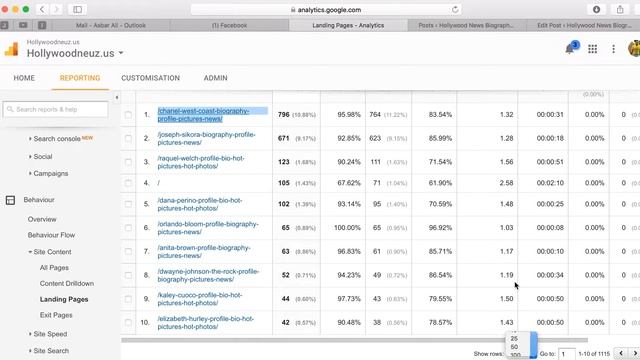Switch to the HOME tab

[24, 78]
